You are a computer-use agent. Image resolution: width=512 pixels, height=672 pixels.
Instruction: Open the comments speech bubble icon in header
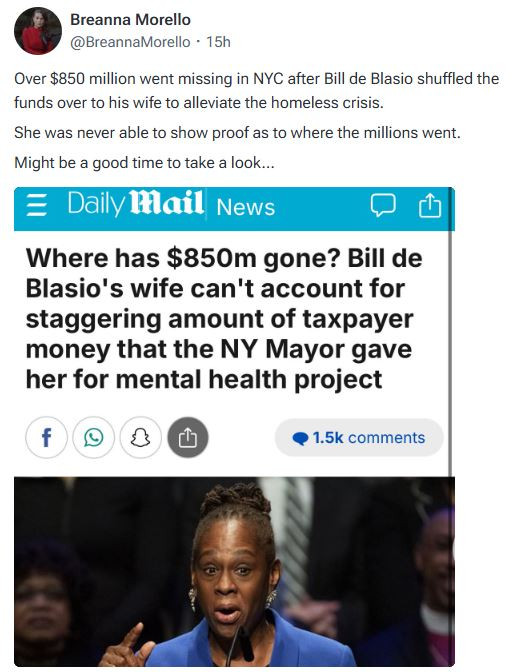(x=383, y=205)
